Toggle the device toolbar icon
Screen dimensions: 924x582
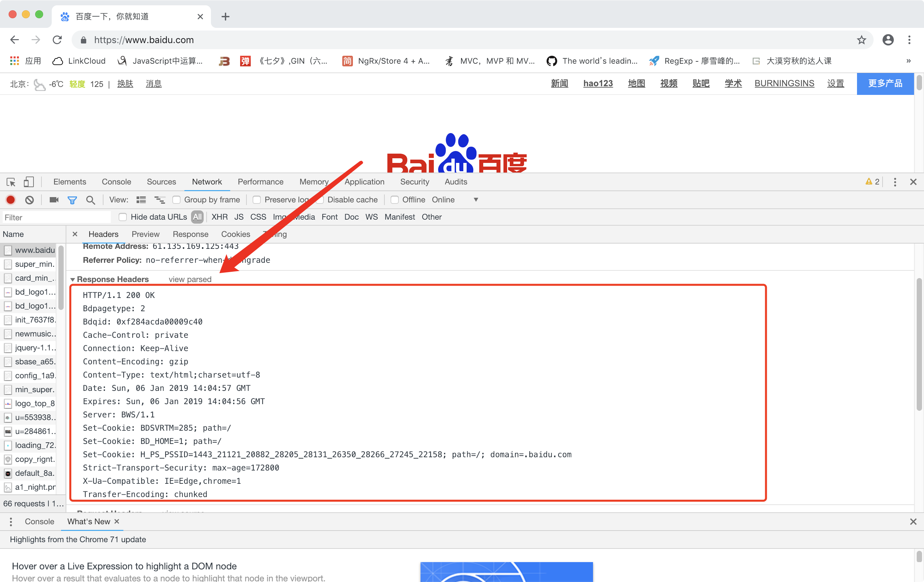[29, 182]
